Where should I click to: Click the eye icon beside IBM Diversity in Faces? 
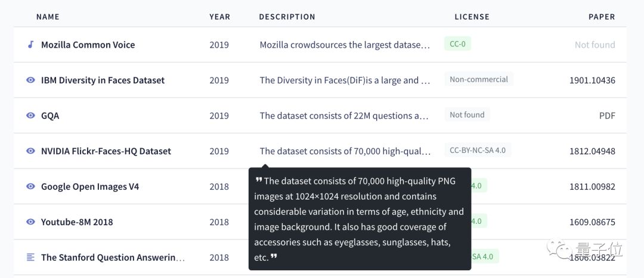pos(30,80)
